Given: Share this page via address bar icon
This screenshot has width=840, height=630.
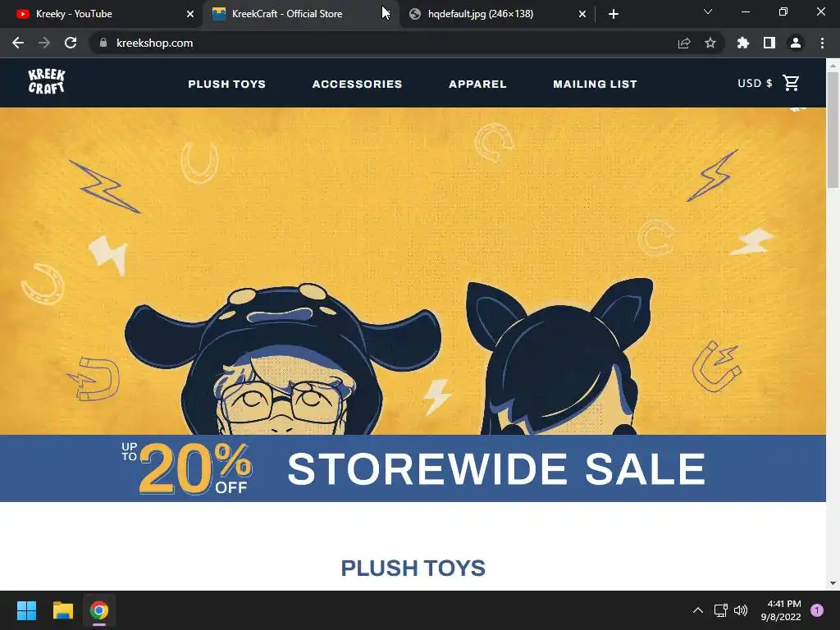Looking at the screenshot, I should click(684, 43).
